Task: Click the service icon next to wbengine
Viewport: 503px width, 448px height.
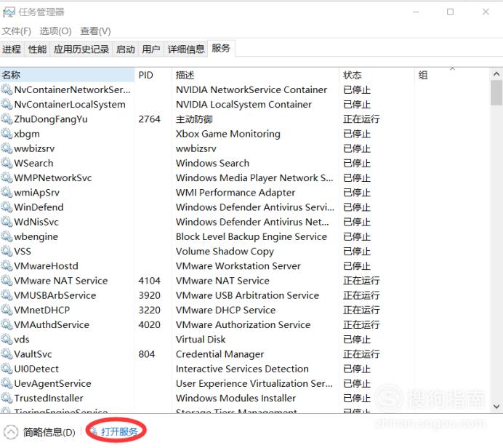Action: (x=7, y=236)
